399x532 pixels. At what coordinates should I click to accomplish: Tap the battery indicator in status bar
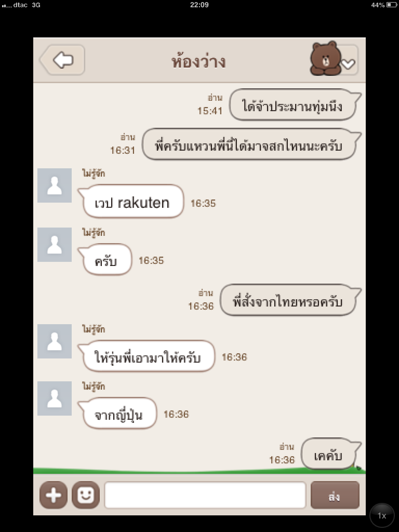[391, 5]
